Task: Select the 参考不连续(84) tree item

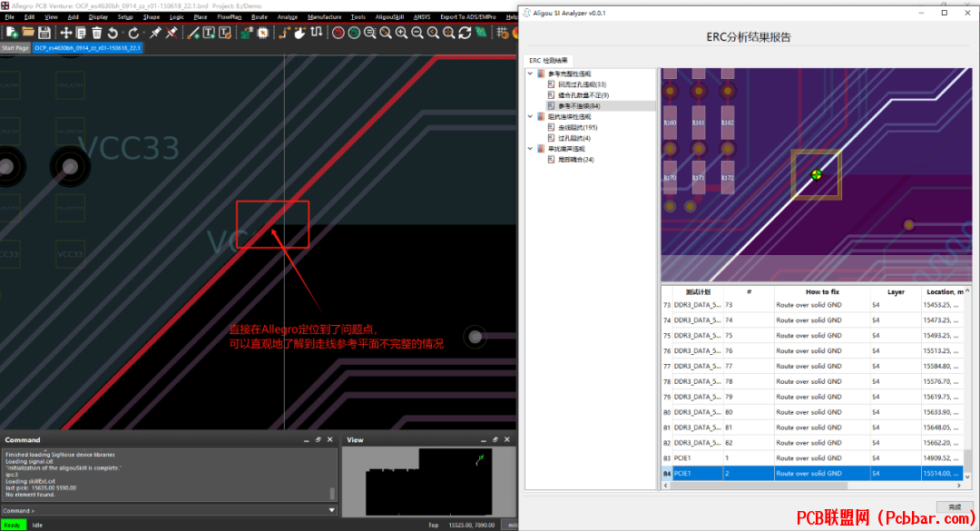Action: (x=579, y=105)
